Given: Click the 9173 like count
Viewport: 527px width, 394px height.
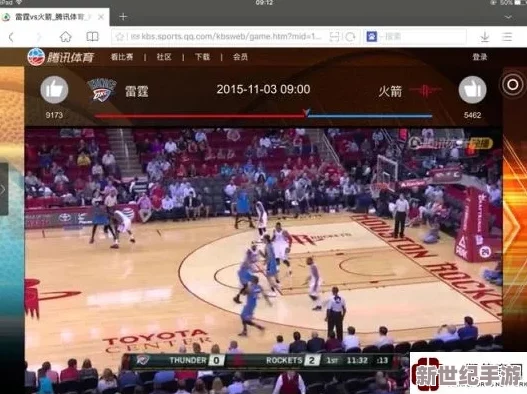Looking at the screenshot, I should point(54,115).
